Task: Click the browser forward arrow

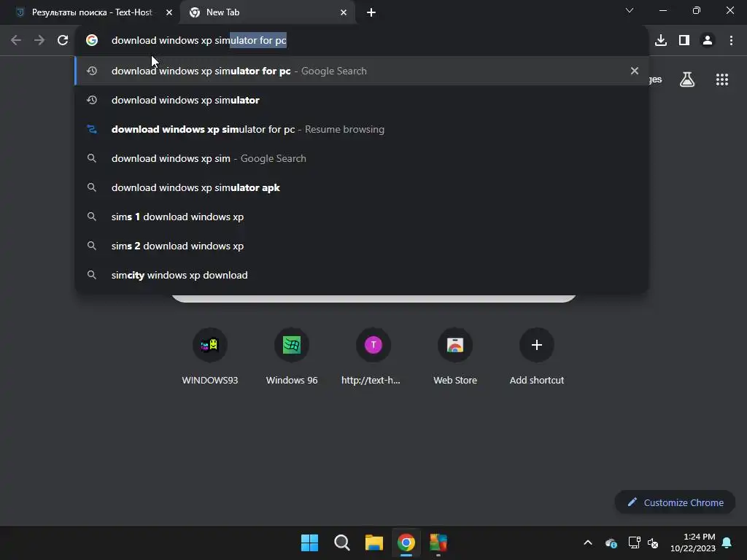Action: pos(39,41)
